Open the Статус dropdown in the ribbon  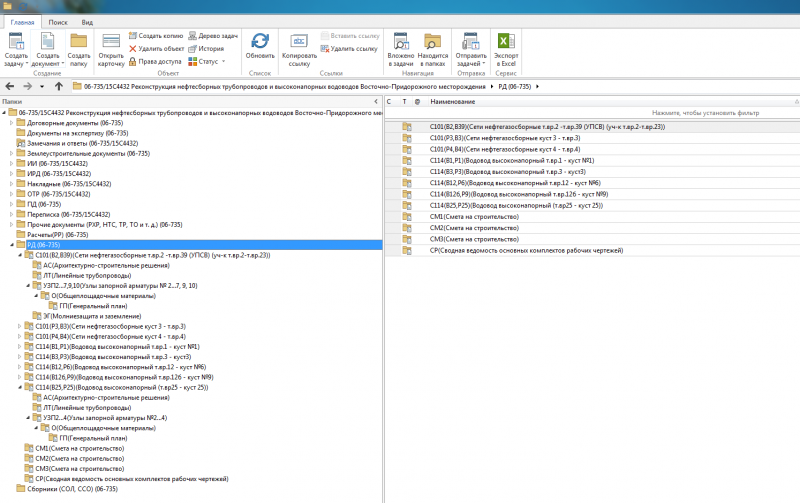click(x=206, y=61)
